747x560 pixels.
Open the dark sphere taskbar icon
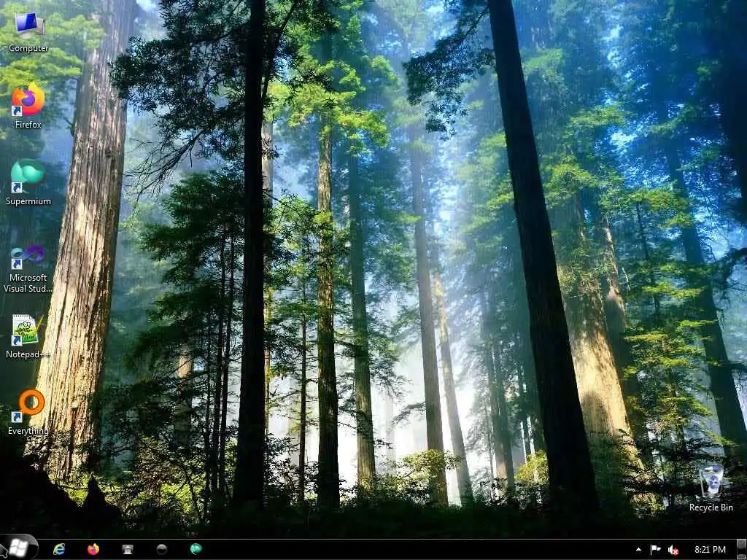click(161, 549)
